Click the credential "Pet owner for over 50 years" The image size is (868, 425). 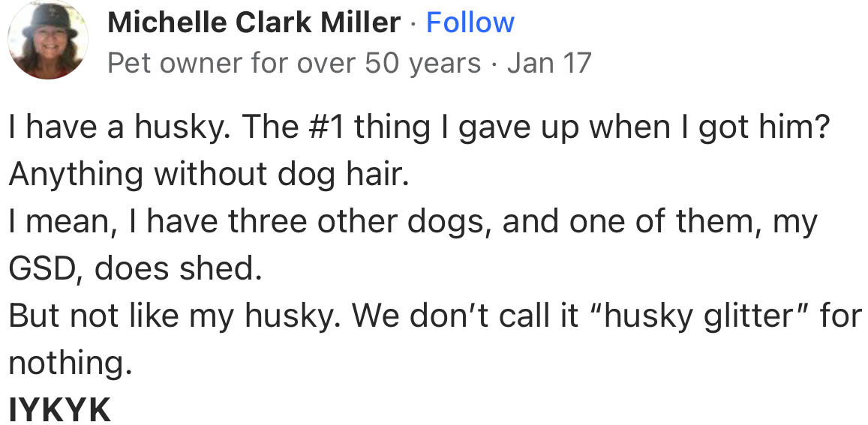click(x=294, y=63)
